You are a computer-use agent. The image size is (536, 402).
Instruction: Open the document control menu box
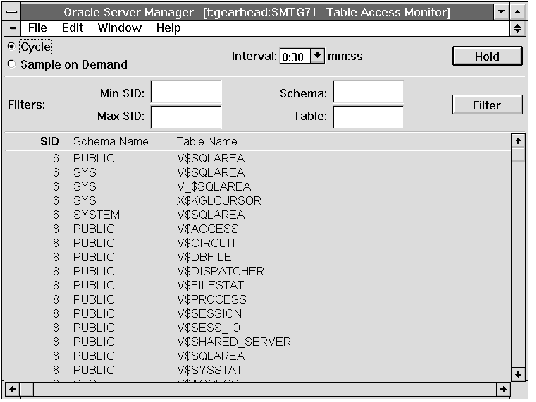[x=13, y=28]
